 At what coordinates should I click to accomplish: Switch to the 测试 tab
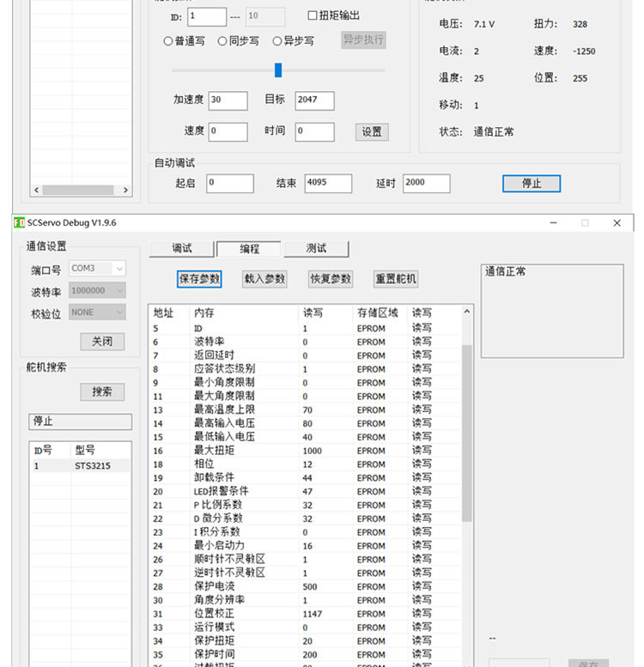coord(316,248)
